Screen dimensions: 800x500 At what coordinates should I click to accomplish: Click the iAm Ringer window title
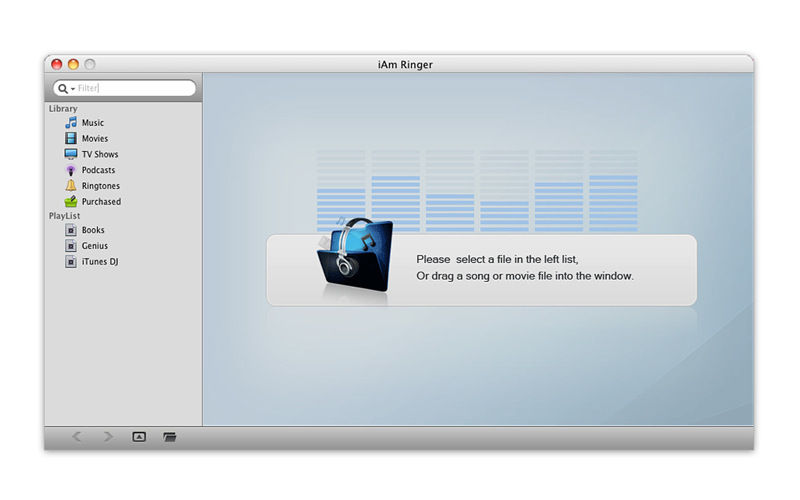pos(405,65)
